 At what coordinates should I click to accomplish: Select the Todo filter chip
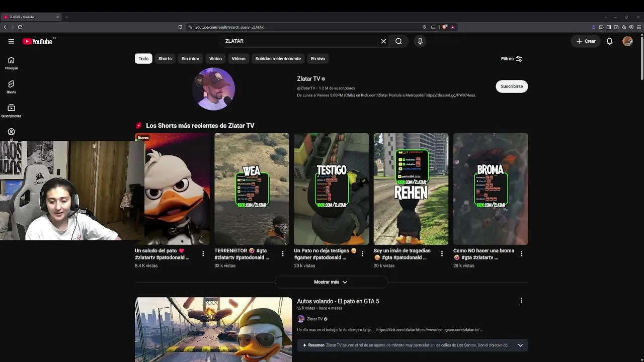[x=143, y=59]
